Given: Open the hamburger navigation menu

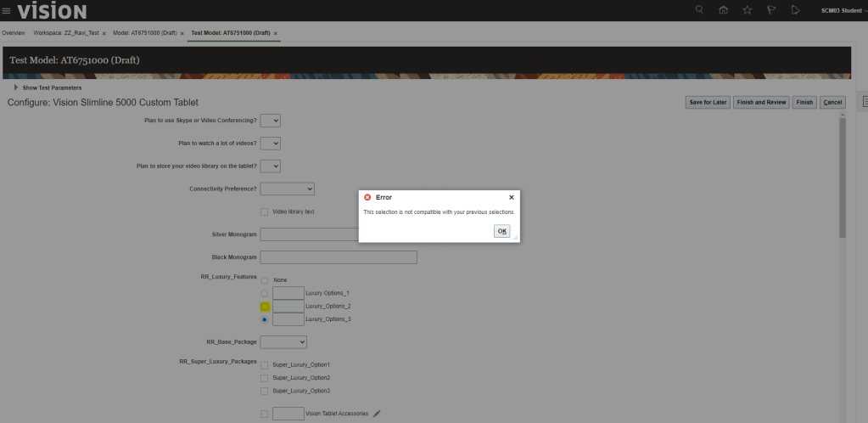Looking at the screenshot, I should [7, 11].
